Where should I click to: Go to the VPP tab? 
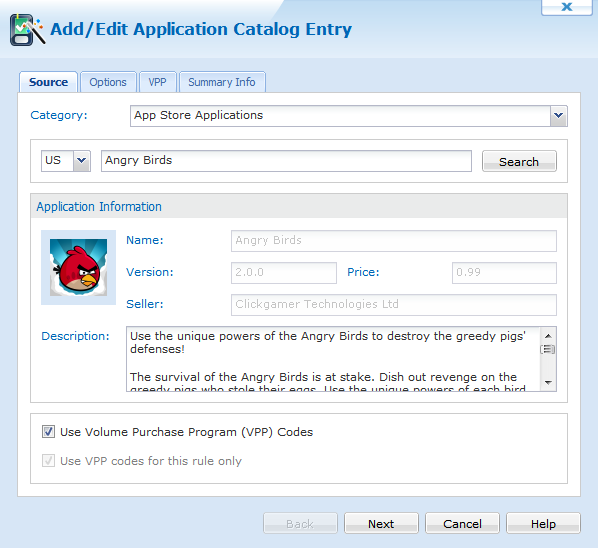[158, 82]
